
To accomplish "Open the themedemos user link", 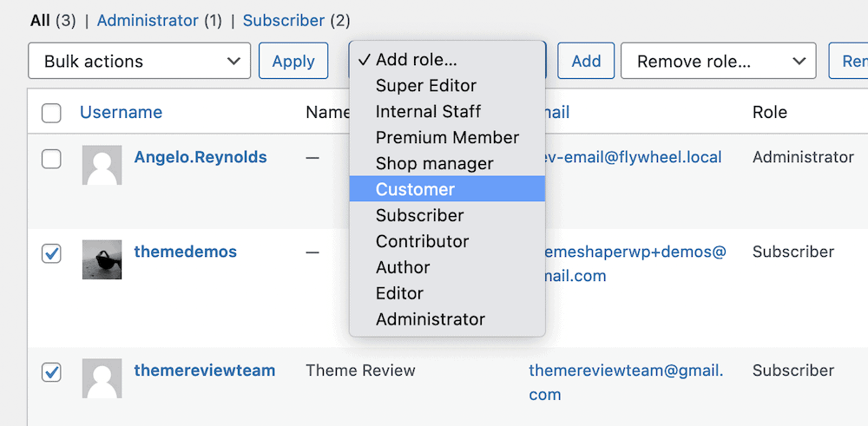I will tap(186, 252).
